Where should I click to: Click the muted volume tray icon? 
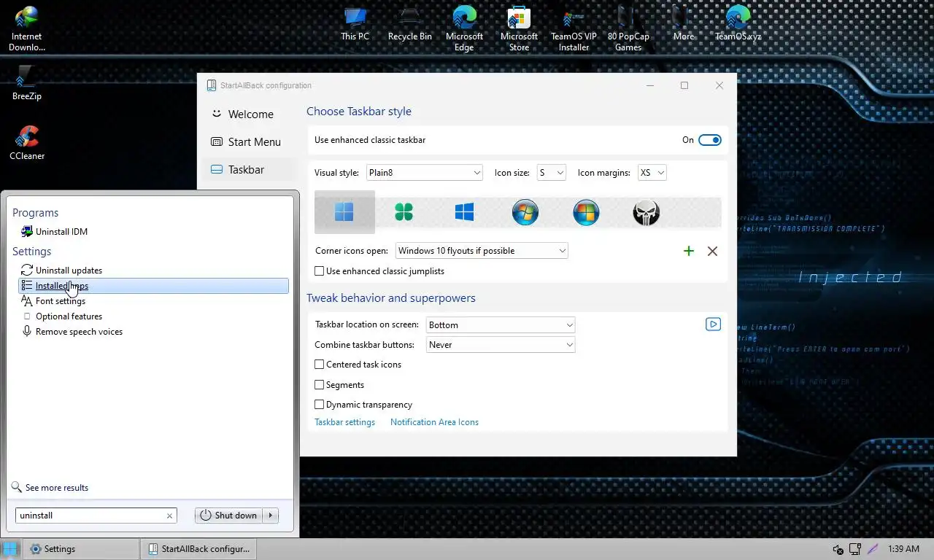838,549
